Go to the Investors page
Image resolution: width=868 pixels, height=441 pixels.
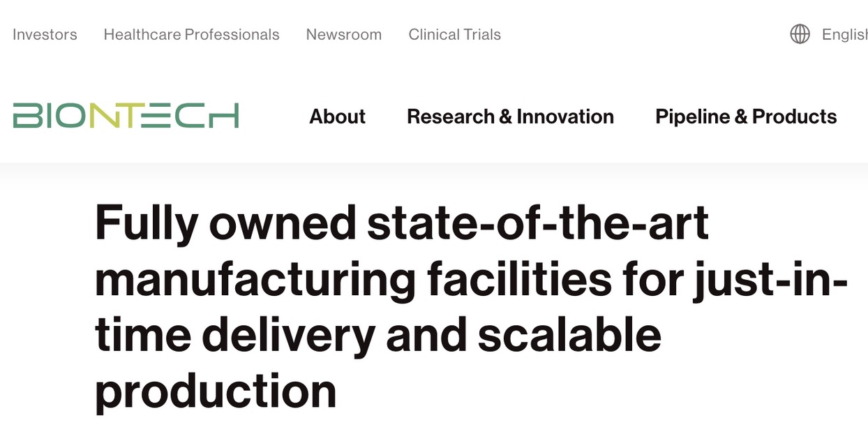click(45, 34)
